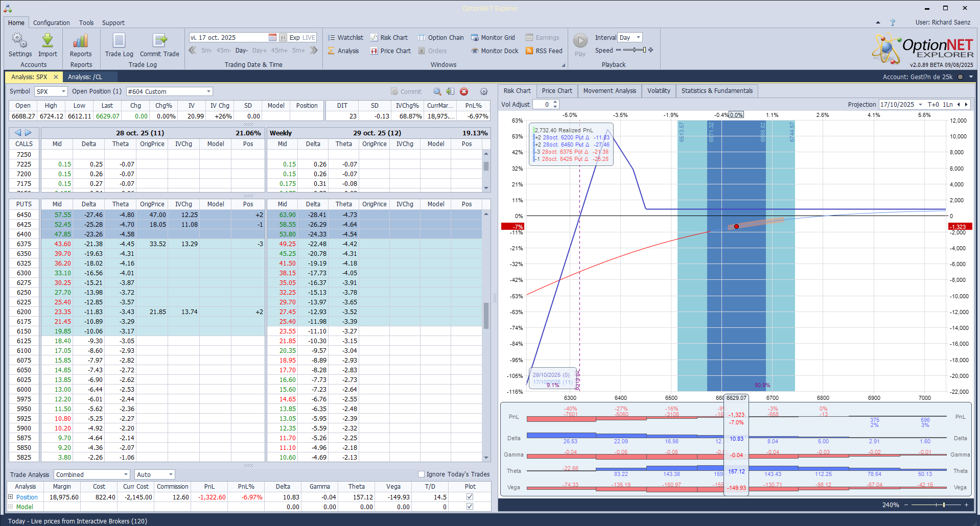Open the trading date calendar picker

tap(272, 37)
